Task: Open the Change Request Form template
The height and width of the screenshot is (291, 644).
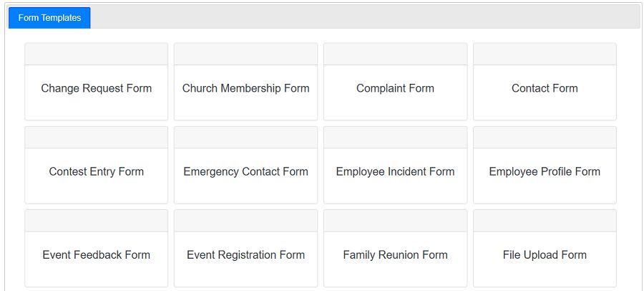Action: pos(97,89)
